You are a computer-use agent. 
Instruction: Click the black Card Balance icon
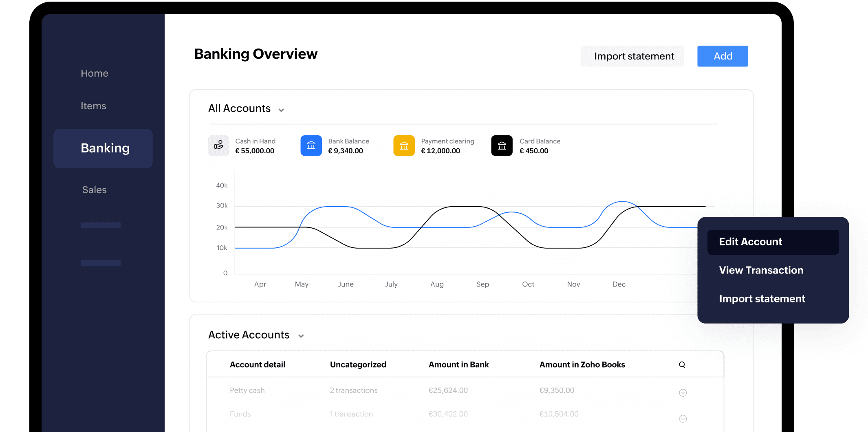(502, 145)
